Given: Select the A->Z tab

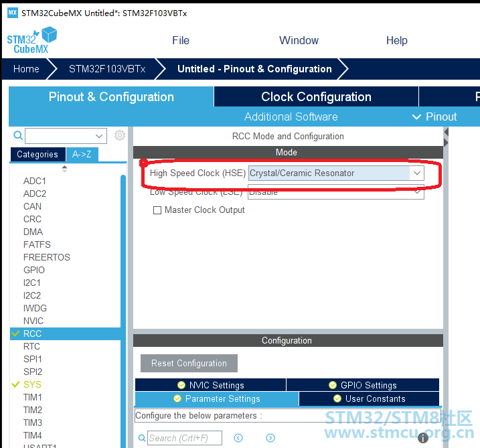Looking at the screenshot, I should 82,154.
